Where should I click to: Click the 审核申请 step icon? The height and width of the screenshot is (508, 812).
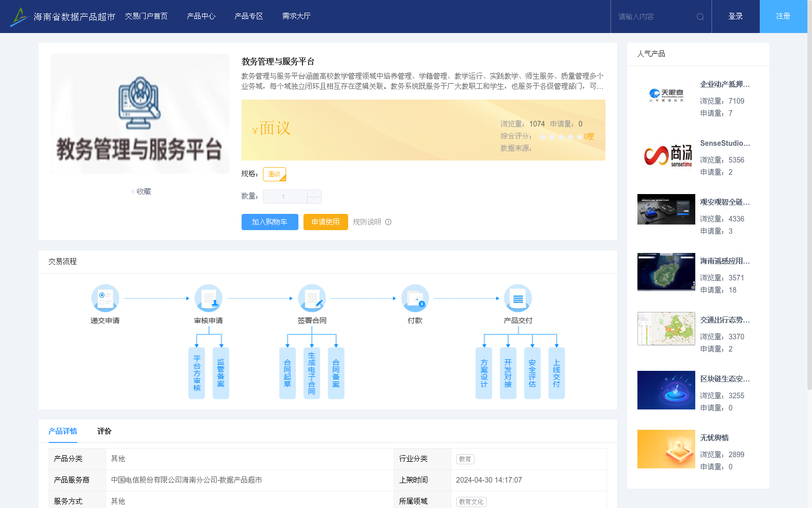click(209, 298)
